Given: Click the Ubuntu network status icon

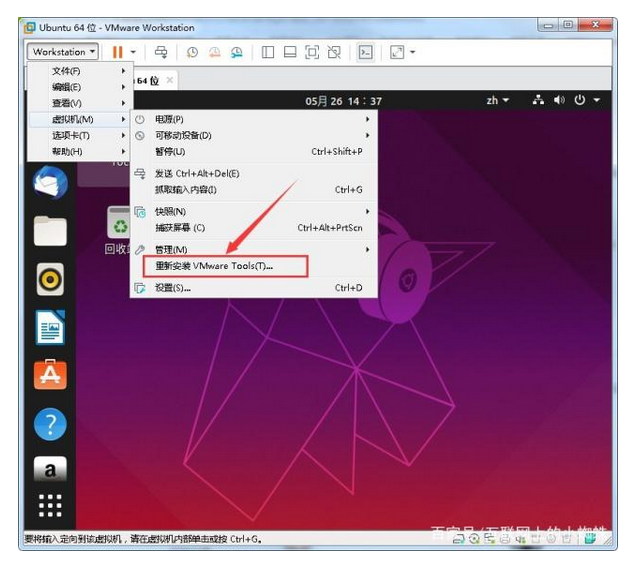Looking at the screenshot, I should coord(538,100).
